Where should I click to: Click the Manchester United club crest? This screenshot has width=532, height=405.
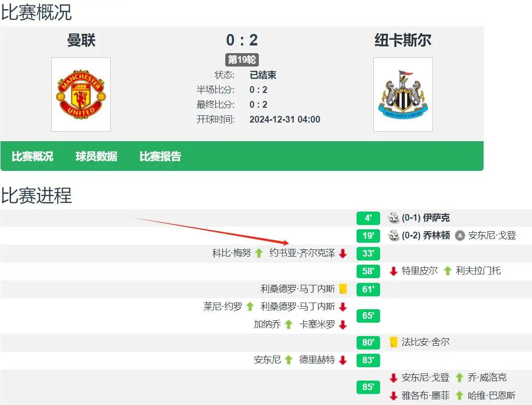tap(81, 94)
